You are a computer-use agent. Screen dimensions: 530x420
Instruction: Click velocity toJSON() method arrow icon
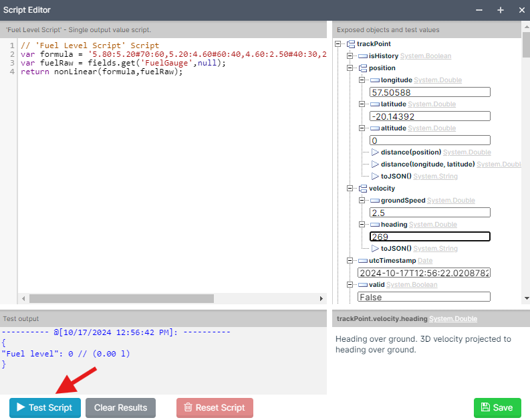pos(375,249)
